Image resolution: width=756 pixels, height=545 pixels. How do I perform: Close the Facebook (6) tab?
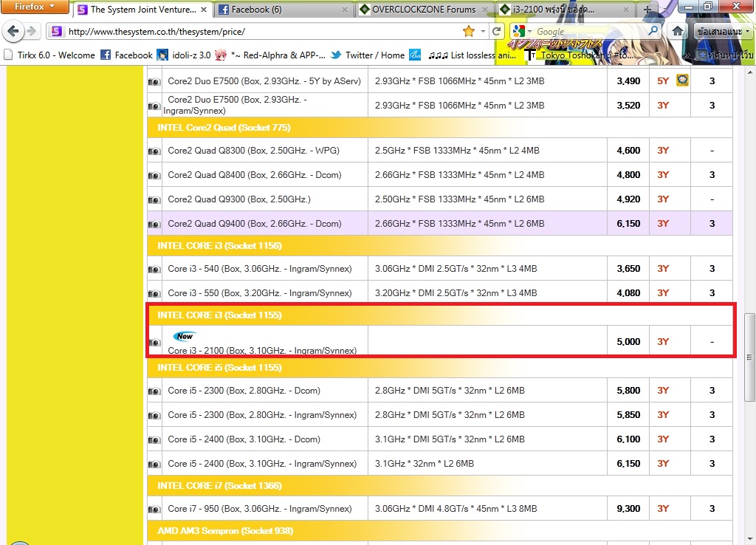[345, 9]
